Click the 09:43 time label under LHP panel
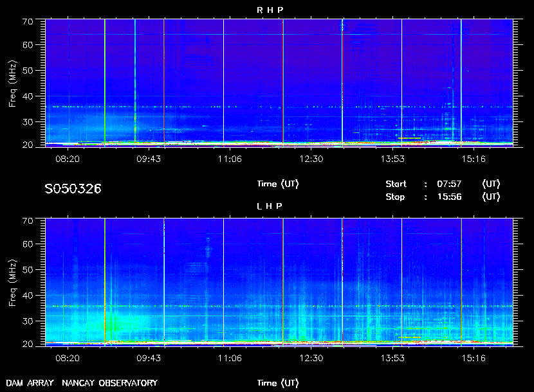The width and height of the screenshot is (534, 392). [x=149, y=358]
